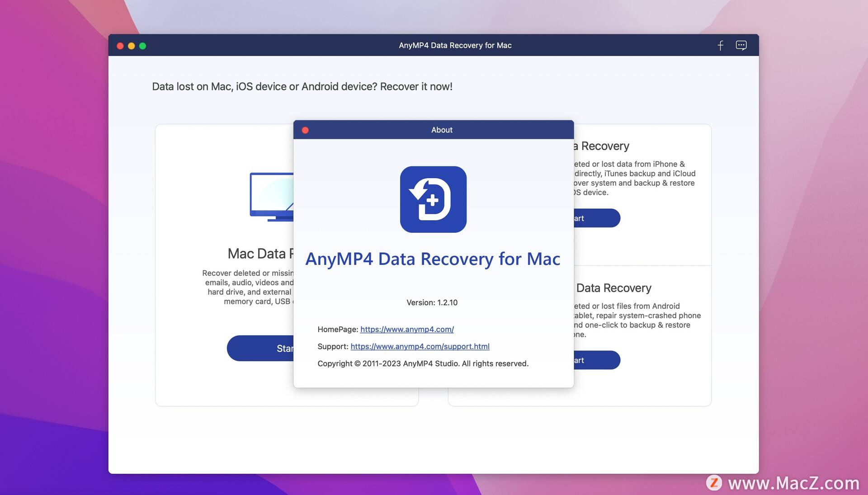This screenshot has width=868, height=495.
Task: Click 'AnyMP4 Data Recovery for Mac' heading in About
Action: [x=433, y=259]
